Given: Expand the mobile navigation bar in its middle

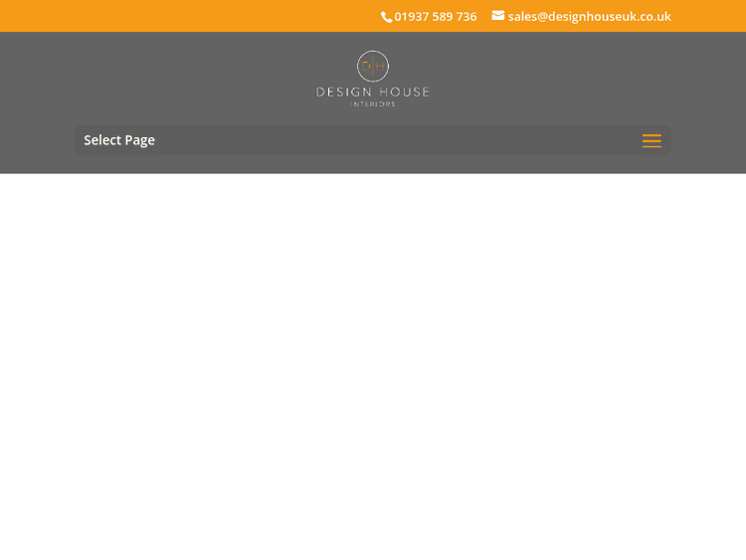Looking at the screenshot, I should [373, 140].
